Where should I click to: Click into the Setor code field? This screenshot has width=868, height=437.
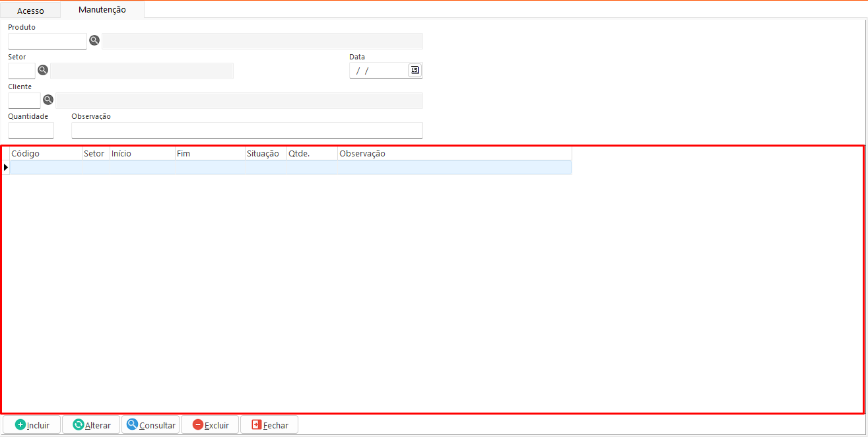[x=21, y=71]
